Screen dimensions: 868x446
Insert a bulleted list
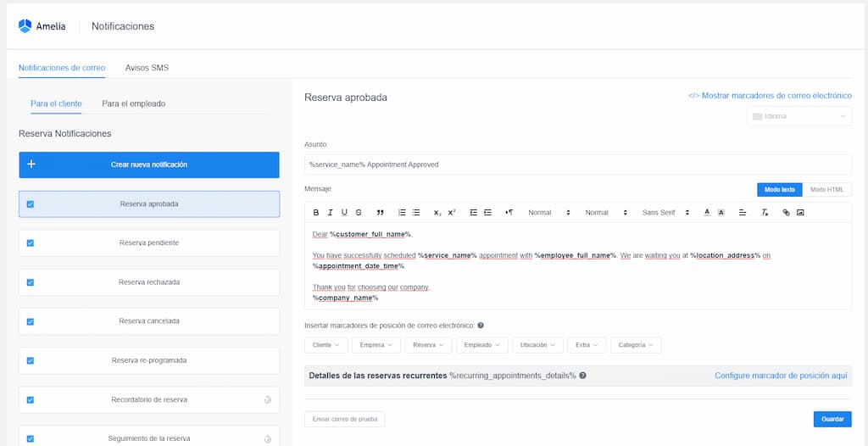click(416, 212)
